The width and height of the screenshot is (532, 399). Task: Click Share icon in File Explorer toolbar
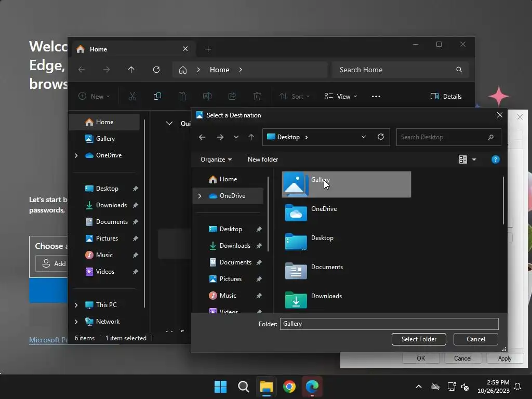point(232,96)
